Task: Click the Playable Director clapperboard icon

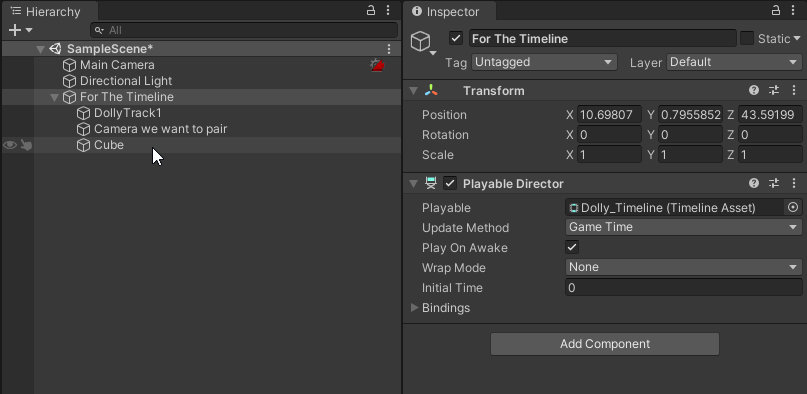Action: click(x=431, y=183)
